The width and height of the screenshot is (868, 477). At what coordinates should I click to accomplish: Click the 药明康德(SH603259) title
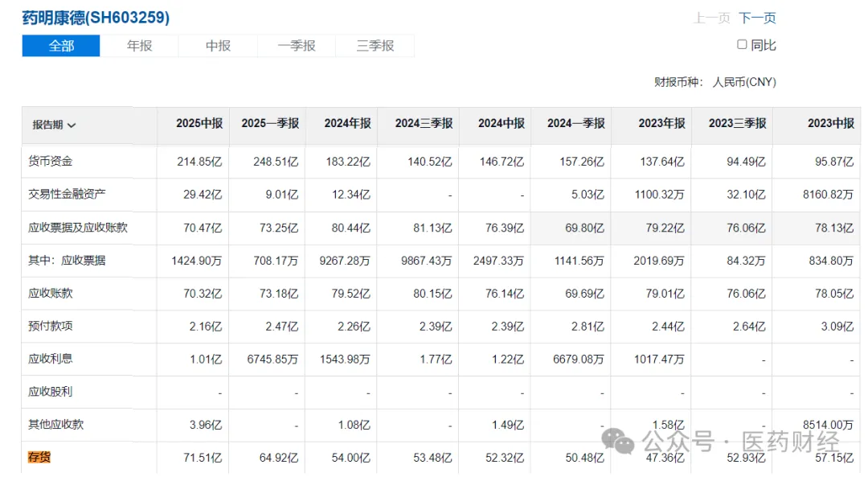click(x=96, y=17)
